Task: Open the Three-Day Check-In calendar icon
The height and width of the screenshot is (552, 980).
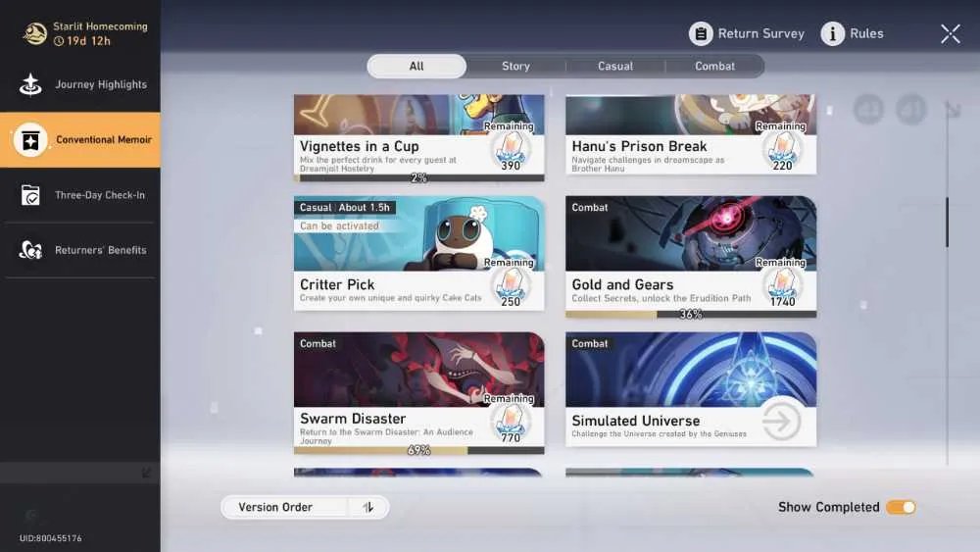Action: coord(30,195)
